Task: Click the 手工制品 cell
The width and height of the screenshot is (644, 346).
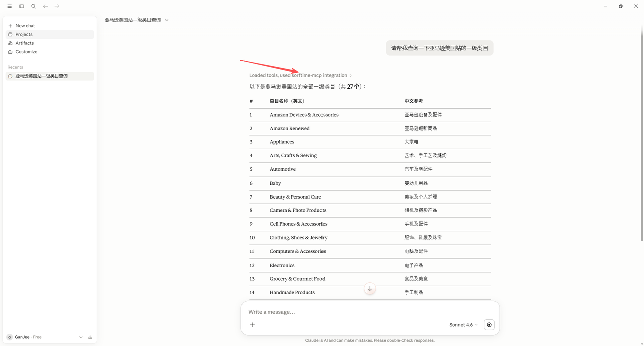Action: click(x=414, y=292)
